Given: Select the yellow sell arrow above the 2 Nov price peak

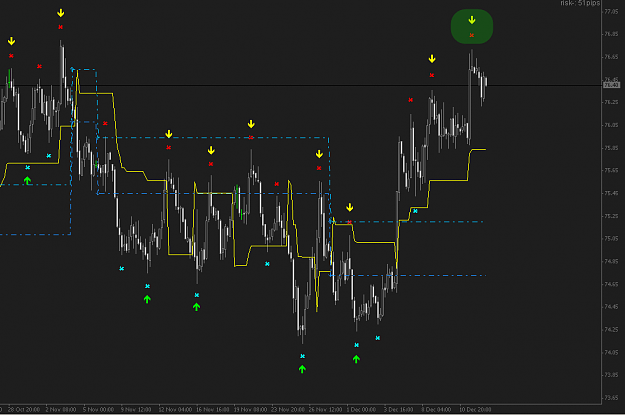Looking at the screenshot, I should pos(61,13).
